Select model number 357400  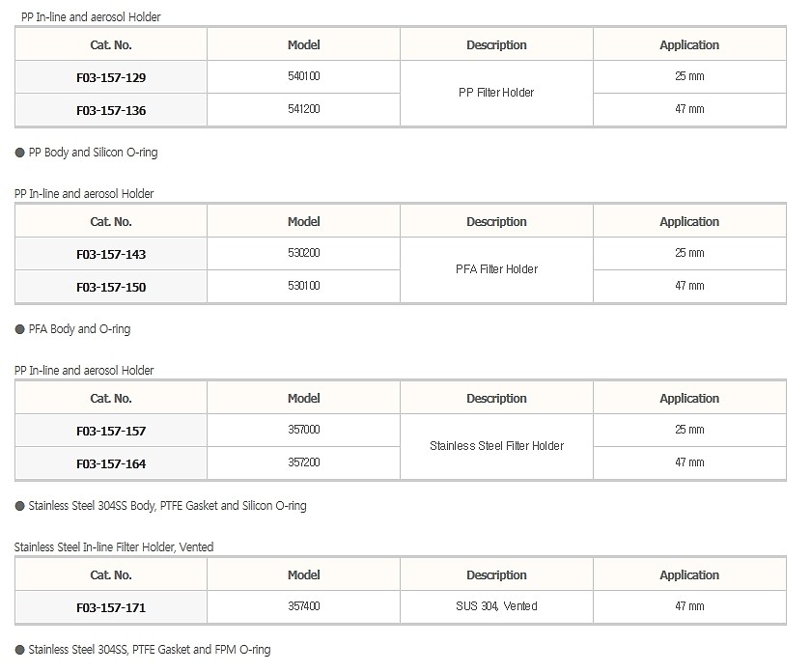tap(304, 606)
